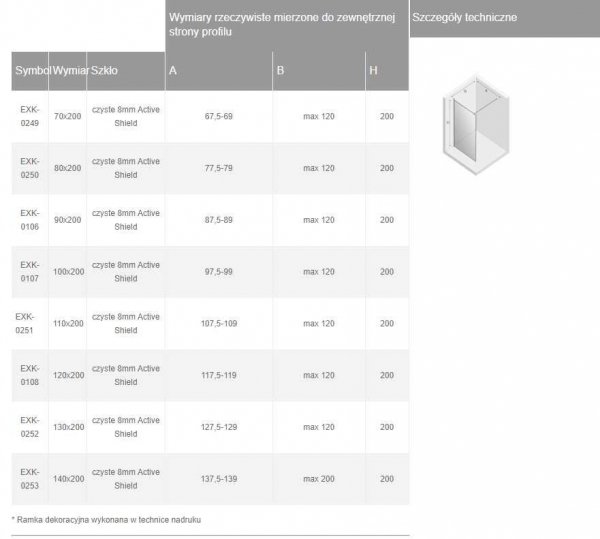Click the Symbol column header
The height and width of the screenshot is (539, 600).
tap(30, 71)
